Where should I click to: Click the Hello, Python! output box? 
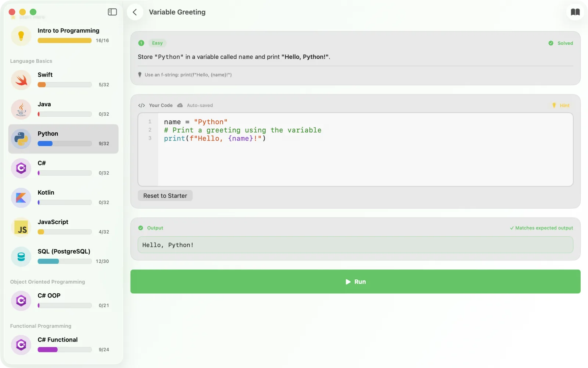[355, 245]
